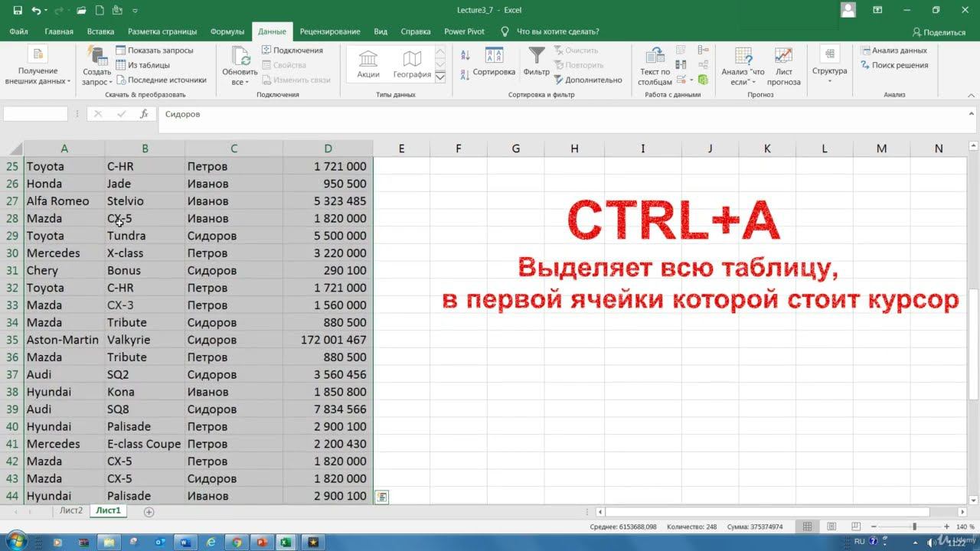Open Chrome from the taskbar
The width and height of the screenshot is (980, 551).
point(237,542)
